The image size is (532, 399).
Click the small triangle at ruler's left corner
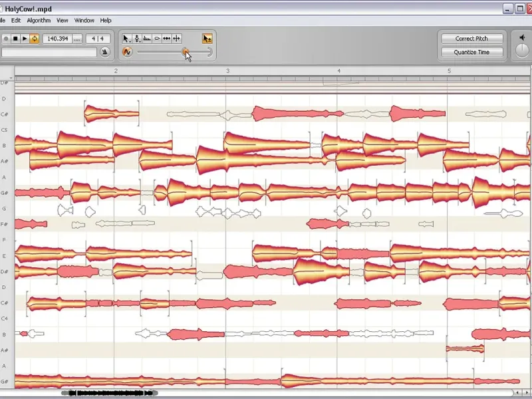11,78
